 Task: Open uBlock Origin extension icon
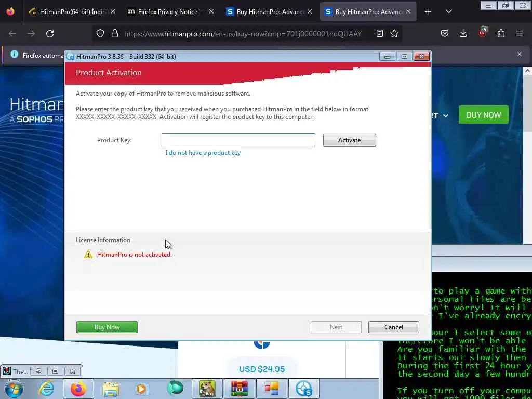click(483, 32)
